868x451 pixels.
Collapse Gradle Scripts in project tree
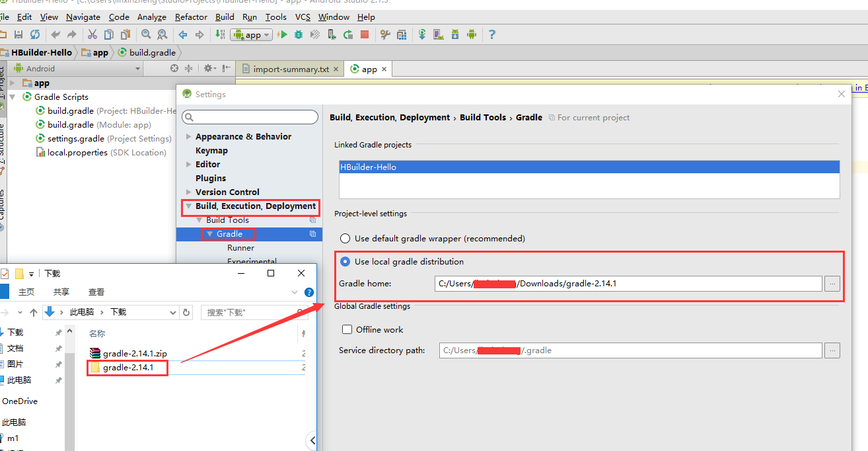coord(13,97)
